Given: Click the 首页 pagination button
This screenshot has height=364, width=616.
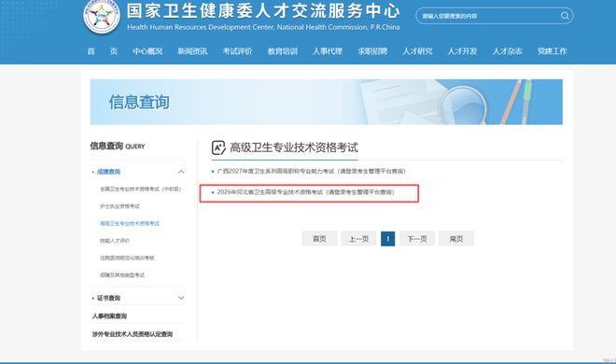Looking at the screenshot, I should (319, 239).
